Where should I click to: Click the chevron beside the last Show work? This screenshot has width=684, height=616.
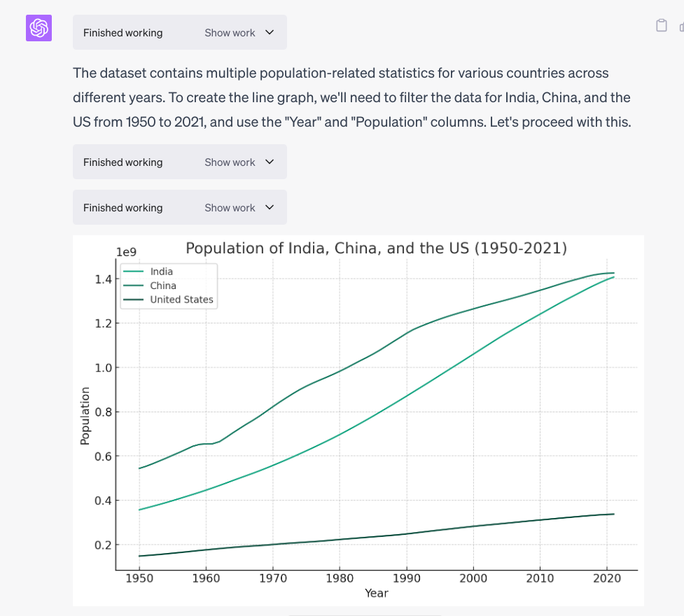(269, 207)
